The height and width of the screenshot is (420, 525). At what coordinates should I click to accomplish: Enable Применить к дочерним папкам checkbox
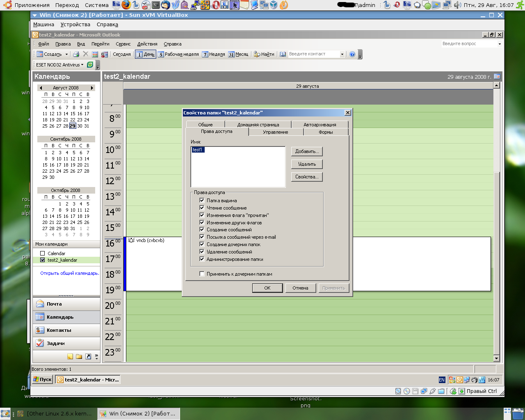(x=202, y=274)
